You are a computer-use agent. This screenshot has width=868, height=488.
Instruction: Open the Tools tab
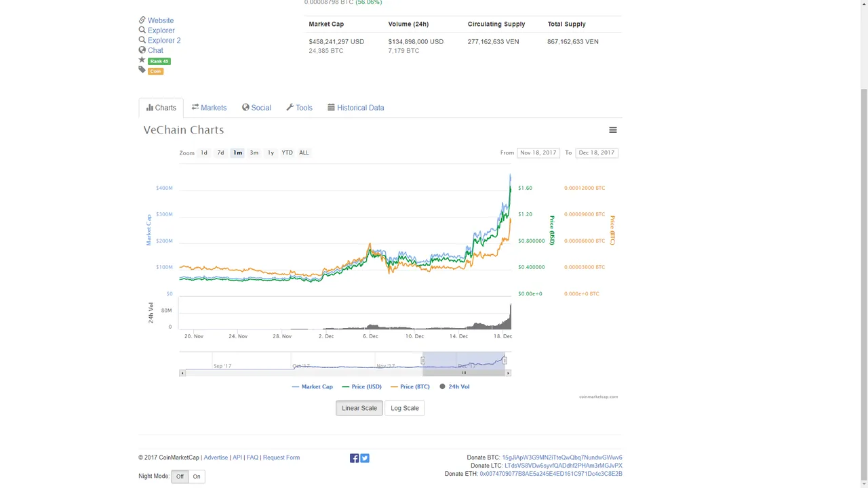point(299,108)
